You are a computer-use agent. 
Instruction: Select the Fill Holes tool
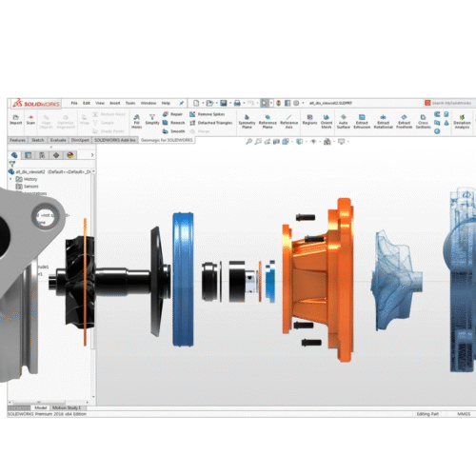tap(137, 122)
